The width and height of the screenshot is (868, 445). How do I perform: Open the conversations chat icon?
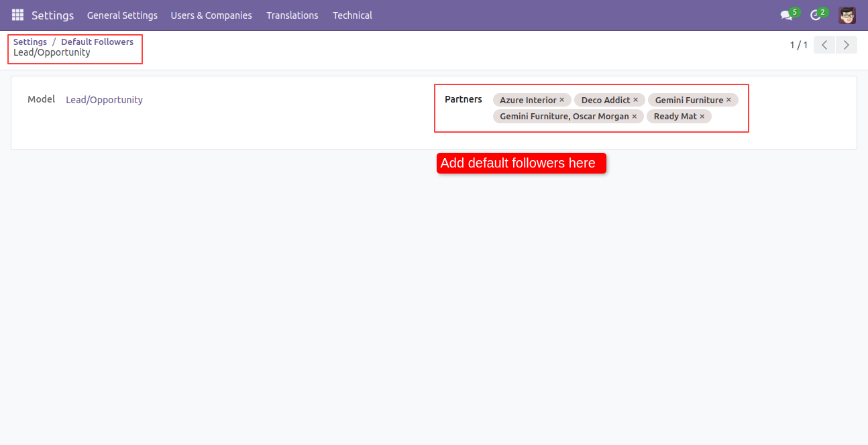tap(786, 15)
